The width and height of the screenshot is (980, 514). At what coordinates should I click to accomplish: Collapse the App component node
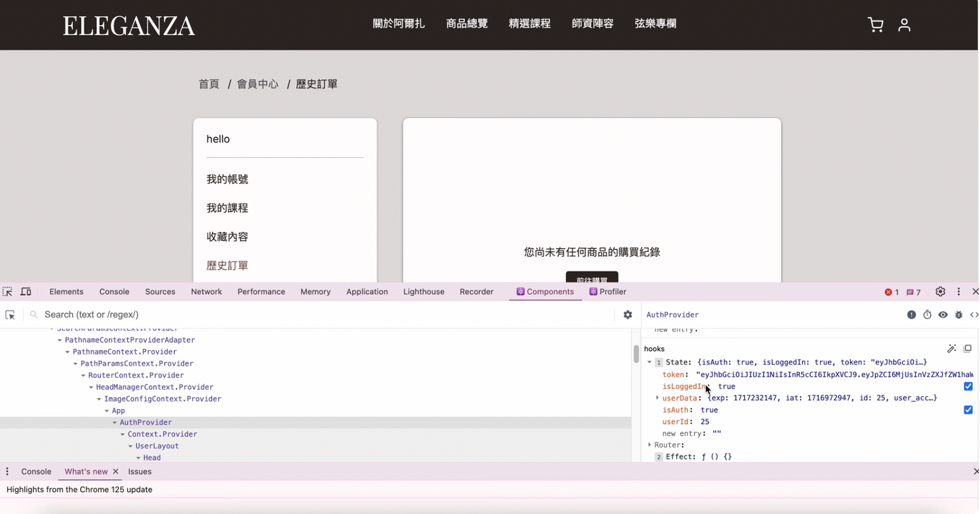(107, 411)
